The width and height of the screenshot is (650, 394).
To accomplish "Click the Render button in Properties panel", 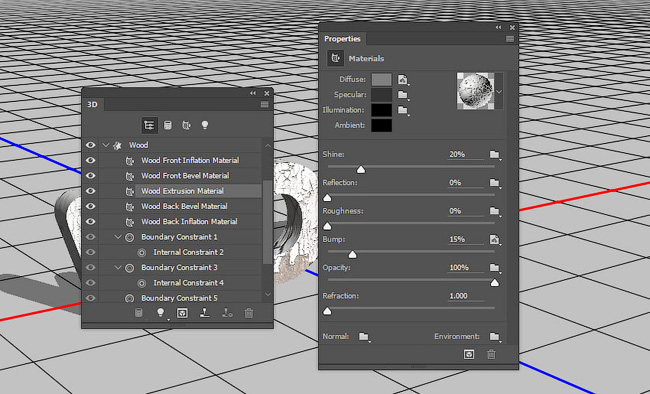I will tap(469, 354).
